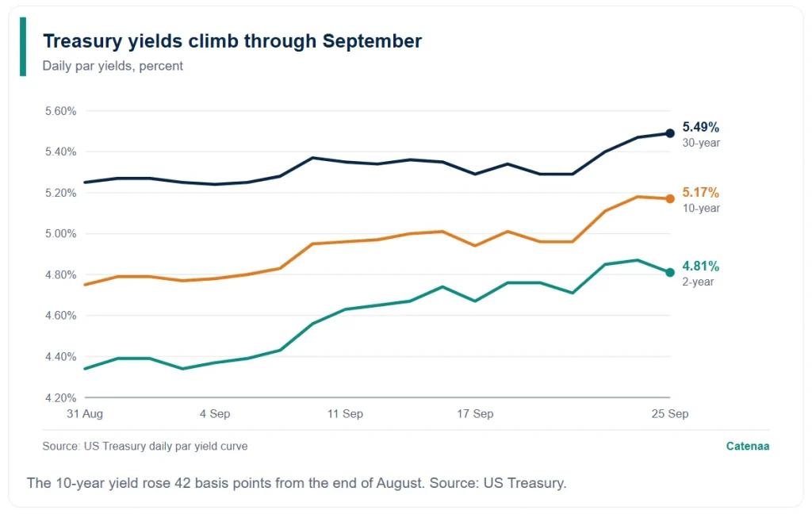Click the 4.81% 2-year value label
This screenshot has width=812, height=514.
(x=701, y=266)
